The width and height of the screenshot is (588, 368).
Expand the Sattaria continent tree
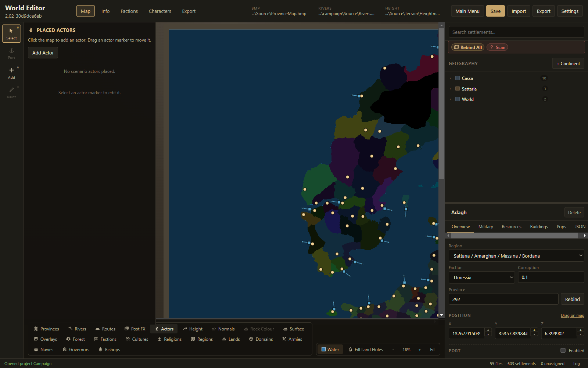click(451, 89)
